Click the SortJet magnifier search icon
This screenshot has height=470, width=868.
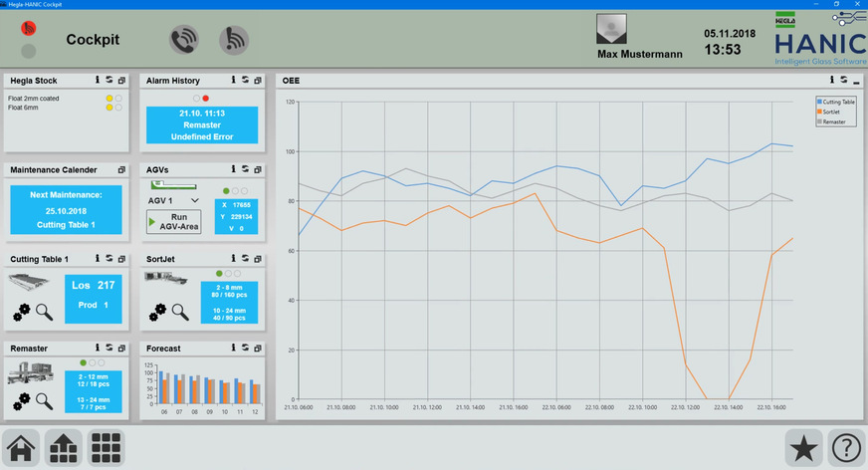[180, 312]
